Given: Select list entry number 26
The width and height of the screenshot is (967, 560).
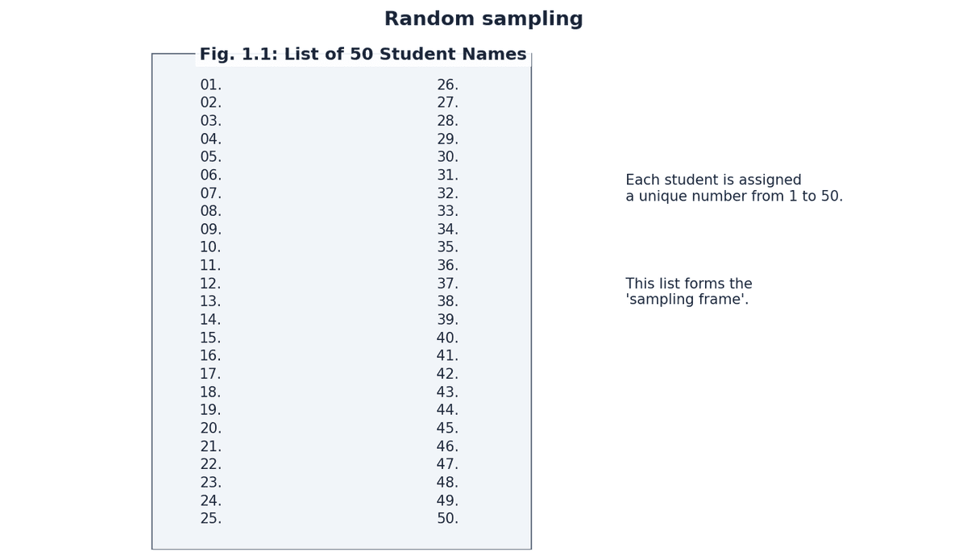Looking at the screenshot, I should [447, 85].
